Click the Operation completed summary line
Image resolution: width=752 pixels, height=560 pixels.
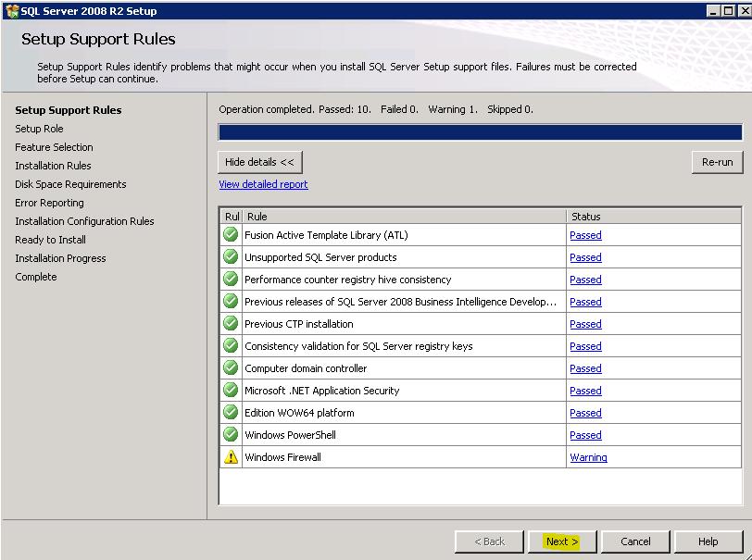376,109
